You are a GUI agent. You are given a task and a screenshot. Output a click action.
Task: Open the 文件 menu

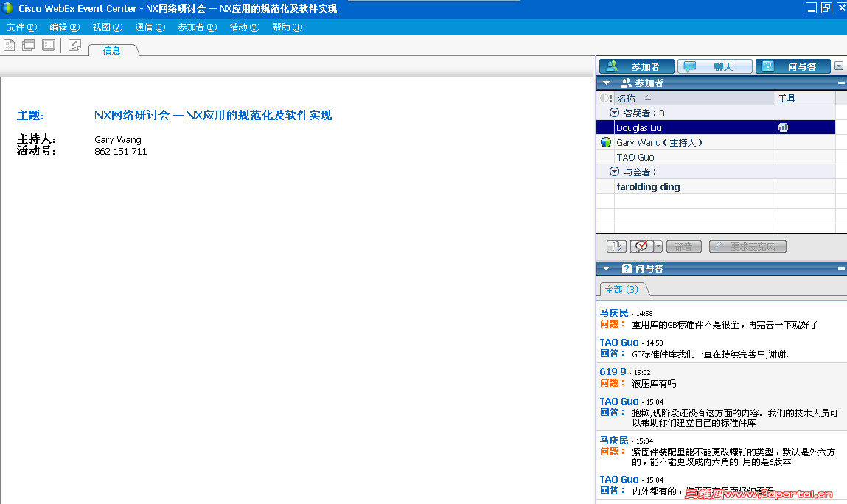click(x=21, y=27)
